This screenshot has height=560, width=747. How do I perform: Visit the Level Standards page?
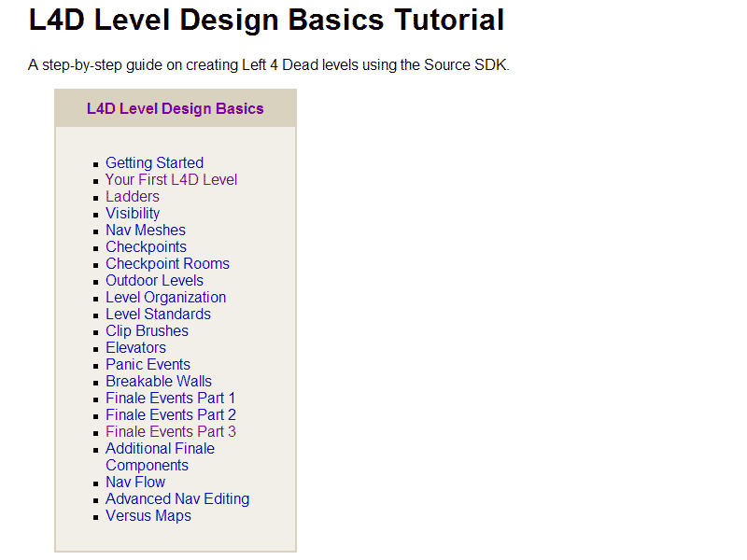(158, 315)
